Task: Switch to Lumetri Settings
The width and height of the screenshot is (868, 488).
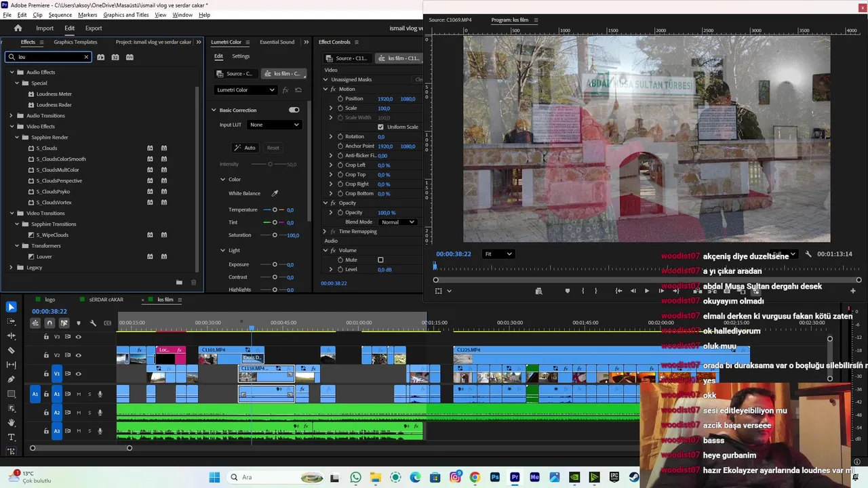Action: pos(241,56)
